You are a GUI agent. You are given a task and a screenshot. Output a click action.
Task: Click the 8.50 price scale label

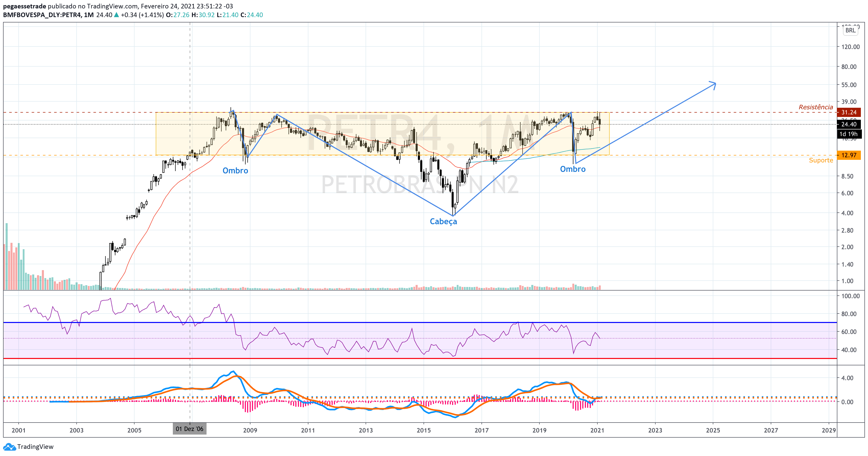coord(847,176)
